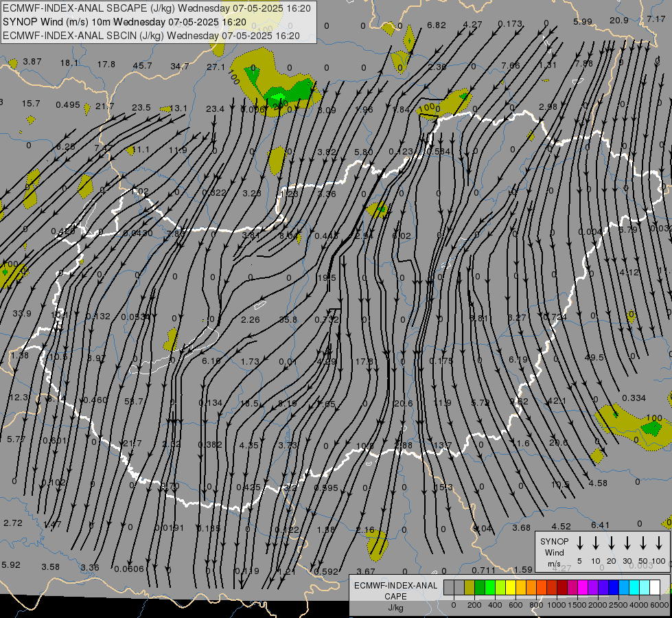The image size is (672, 618).
Task: Click the SYNOP Wind 10m title line
Action: tap(124, 22)
